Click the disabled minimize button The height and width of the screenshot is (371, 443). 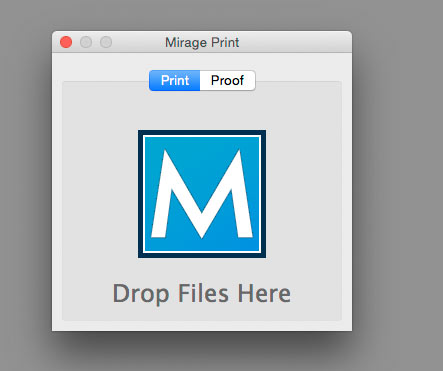[x=86, y=42]
